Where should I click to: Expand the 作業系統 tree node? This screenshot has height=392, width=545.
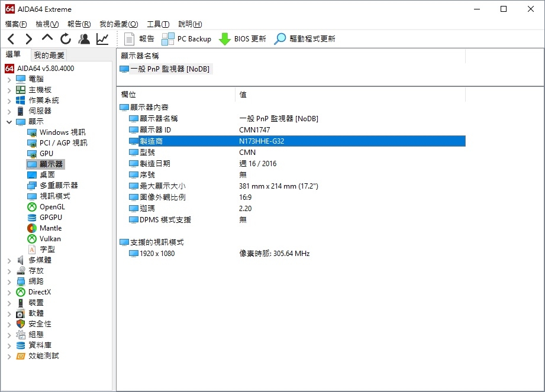point(9,101)
